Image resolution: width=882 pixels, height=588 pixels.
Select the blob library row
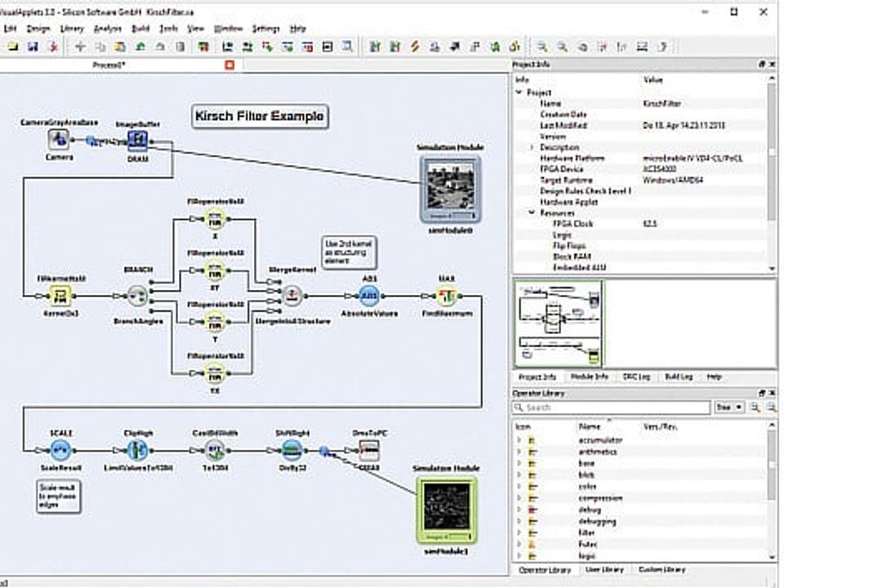pyautogui.click(x=640, y=475)
